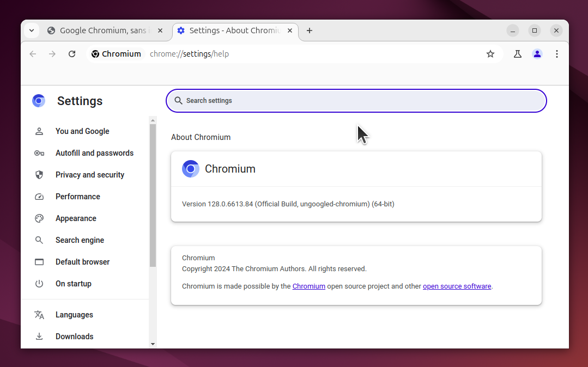Open Search engine settings
This screenshot has width=588, height=367.
pos(80,240)
